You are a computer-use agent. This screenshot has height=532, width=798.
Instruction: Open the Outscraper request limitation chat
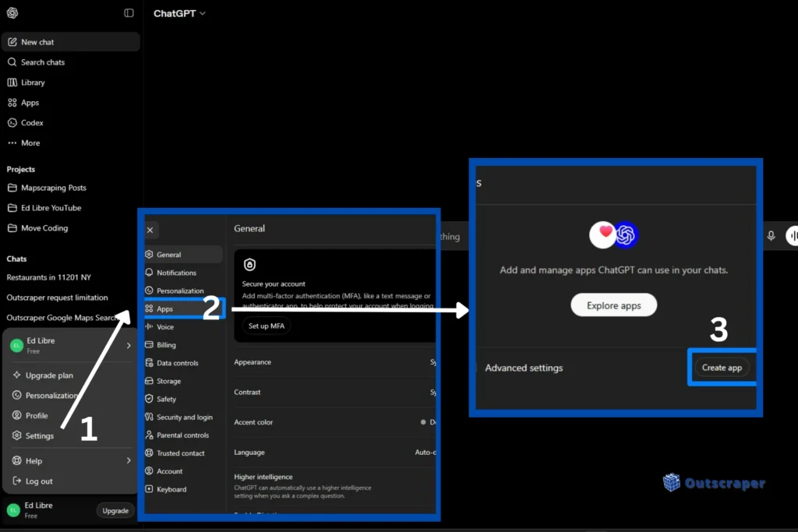[57, 298]
